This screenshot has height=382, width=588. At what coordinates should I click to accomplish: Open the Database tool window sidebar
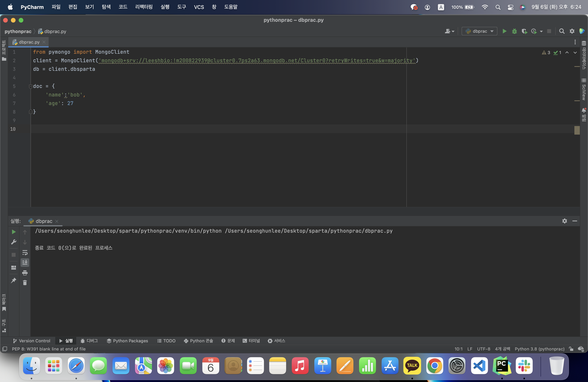pos(584,55)
